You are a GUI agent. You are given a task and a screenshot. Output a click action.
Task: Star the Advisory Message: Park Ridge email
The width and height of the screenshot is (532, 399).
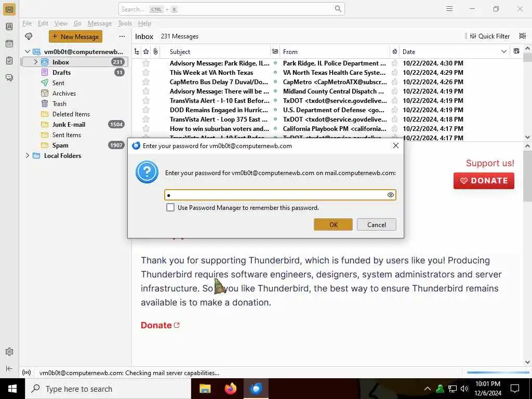(x=146, y=63)
